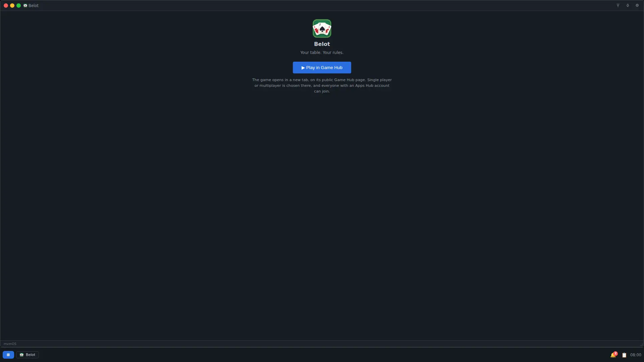Close the Belot window with the red button
The image size is (644, 362).
[x=6, y=6]
